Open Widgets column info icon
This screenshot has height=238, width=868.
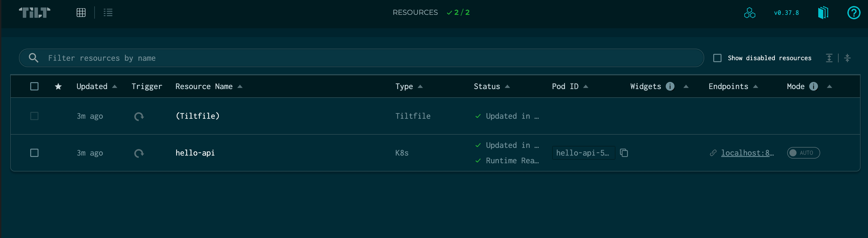click(x=670, y=87)
